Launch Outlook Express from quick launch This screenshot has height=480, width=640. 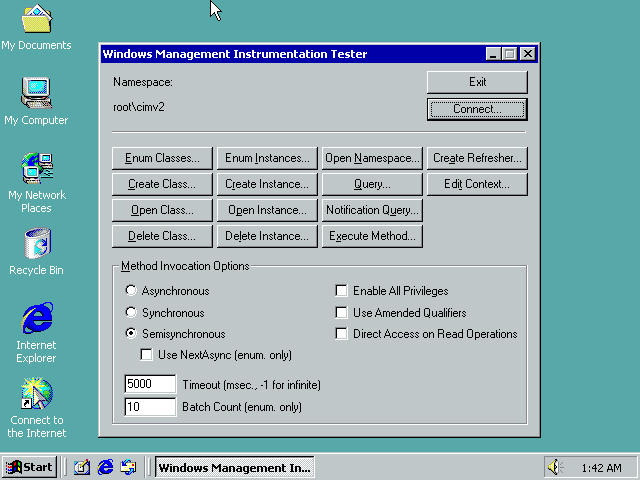pyautogui.click(x=128, y=467)
